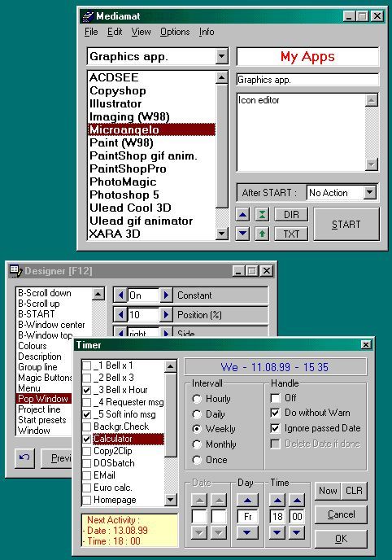Toggle Ignore passed Date checkbox
The height and width of the screenshot is (560, 392).
point(275,428)
